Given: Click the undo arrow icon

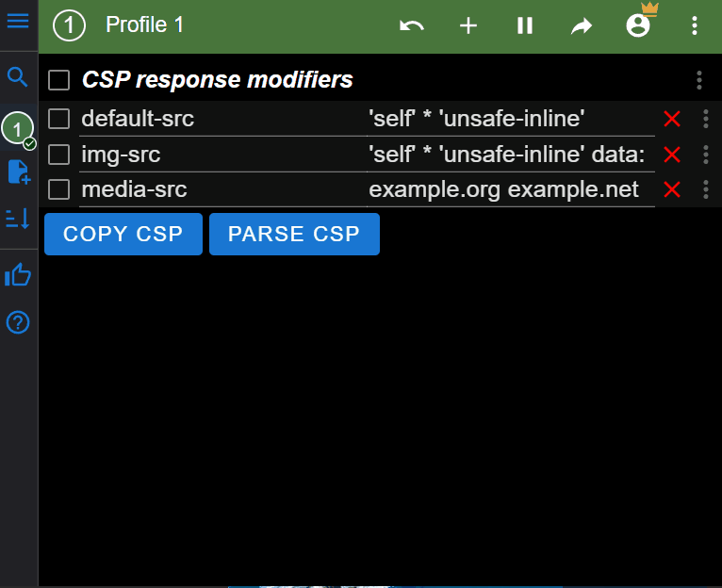Looking at the screenshot, I should 412,25.
